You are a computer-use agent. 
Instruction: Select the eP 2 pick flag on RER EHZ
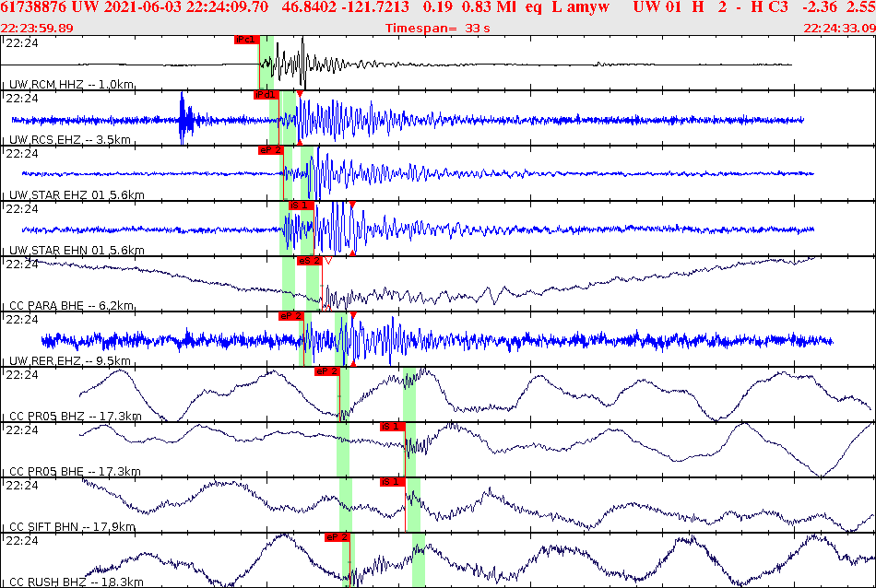tap(289, 315)
